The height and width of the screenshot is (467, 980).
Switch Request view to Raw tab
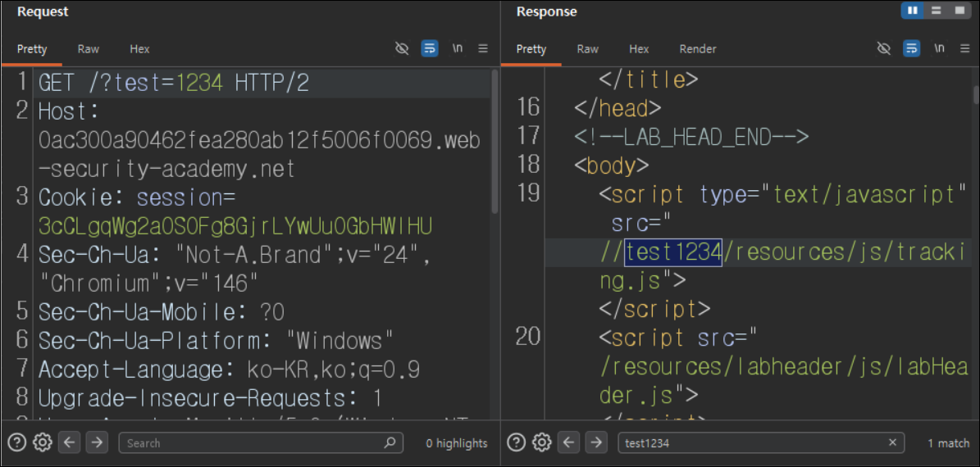[x=88, y=49]
